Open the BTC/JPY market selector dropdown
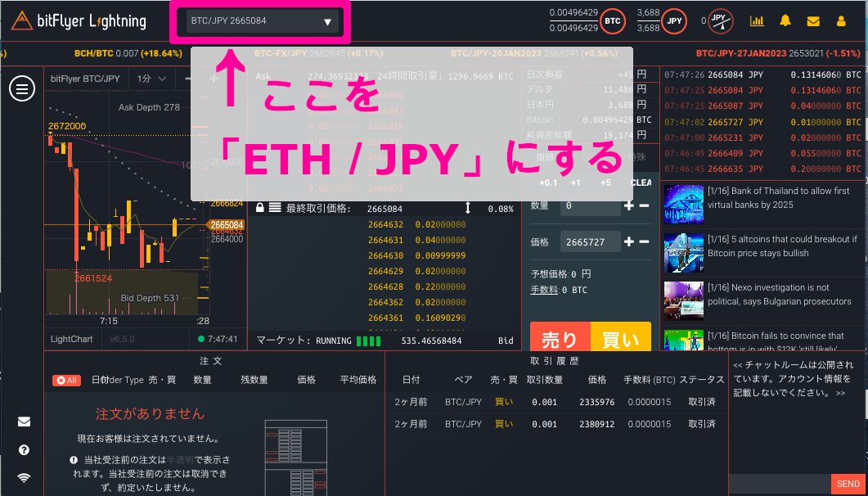The image size is (868, 496). click(263, 21)
